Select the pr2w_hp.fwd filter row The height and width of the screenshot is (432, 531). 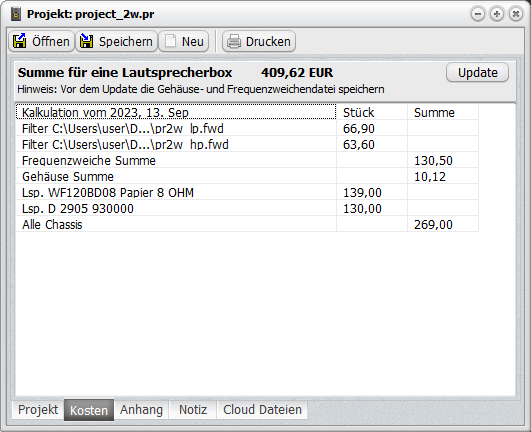(x=247, y=145)
